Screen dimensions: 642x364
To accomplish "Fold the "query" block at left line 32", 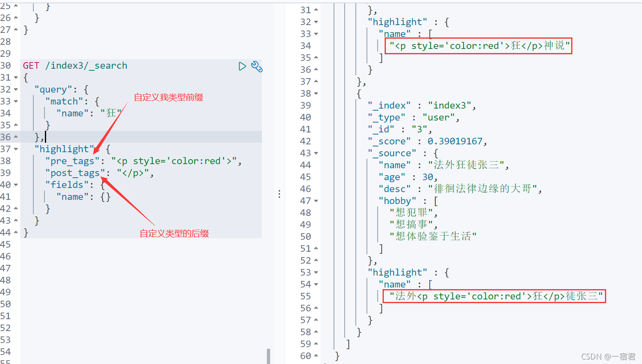I will pos(16,90).
